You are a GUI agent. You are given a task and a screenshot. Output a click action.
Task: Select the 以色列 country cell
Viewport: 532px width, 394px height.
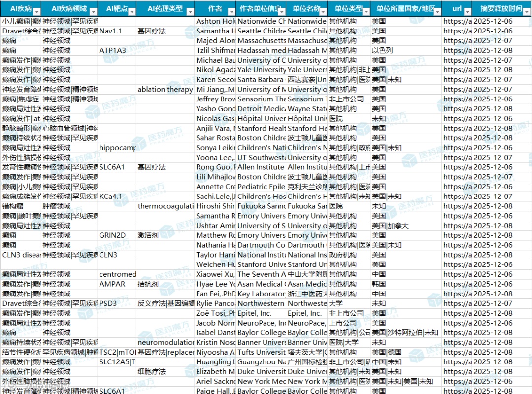coord(406,50)
